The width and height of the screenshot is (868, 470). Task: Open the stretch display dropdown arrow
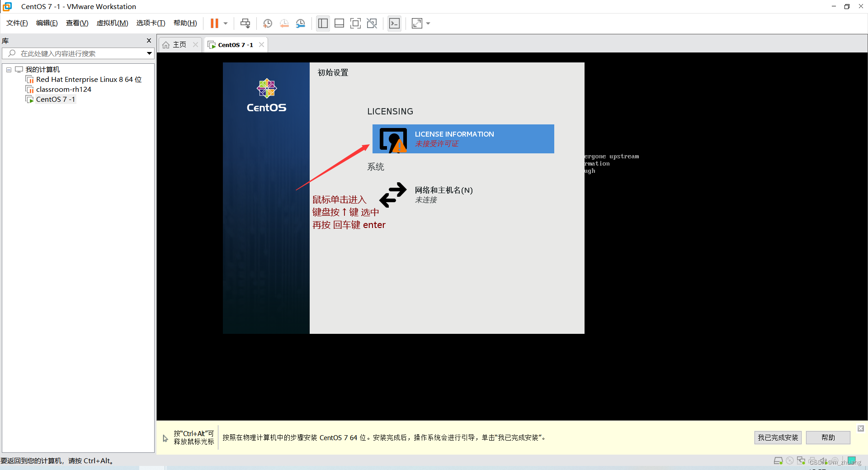click(x=428, y=24)
